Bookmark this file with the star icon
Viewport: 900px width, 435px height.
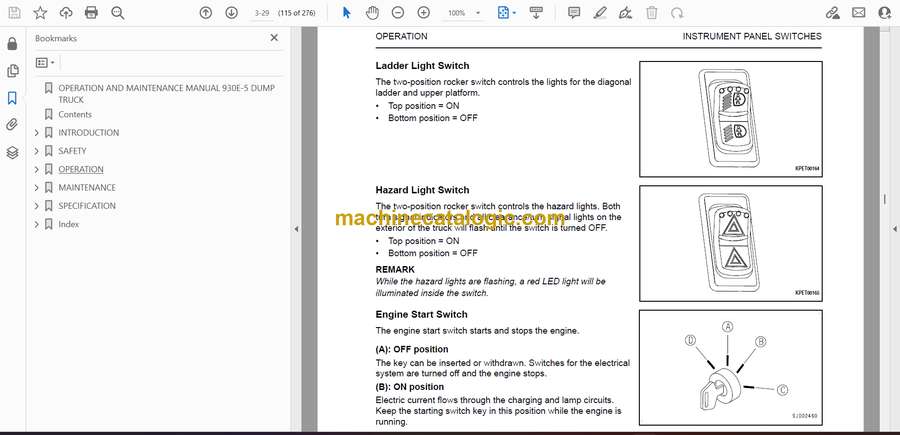pos(40,13)
